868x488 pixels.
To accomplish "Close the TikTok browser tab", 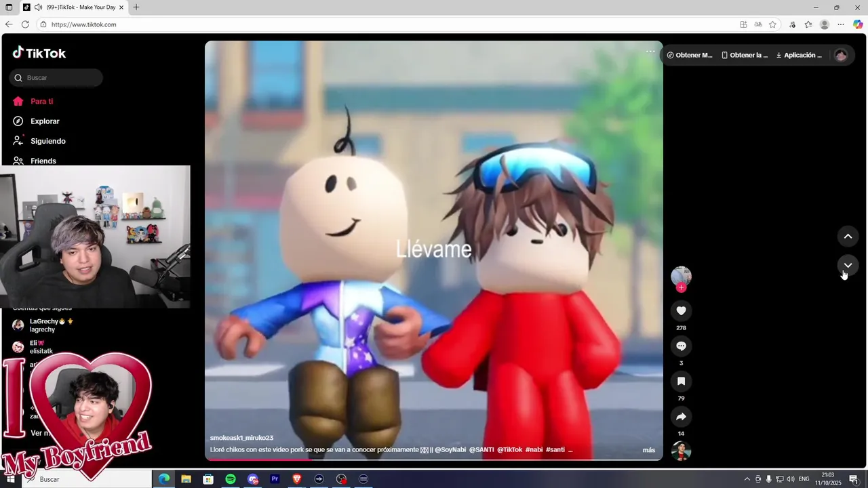I will point(121,7).
